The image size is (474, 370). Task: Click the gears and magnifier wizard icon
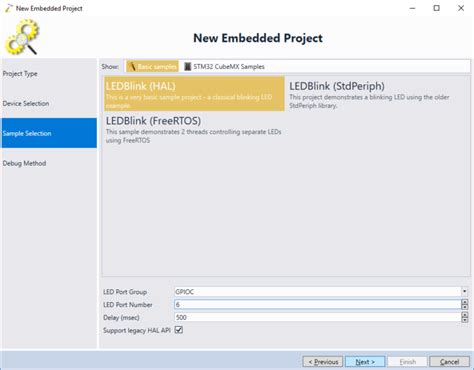[x=22, y=37]
